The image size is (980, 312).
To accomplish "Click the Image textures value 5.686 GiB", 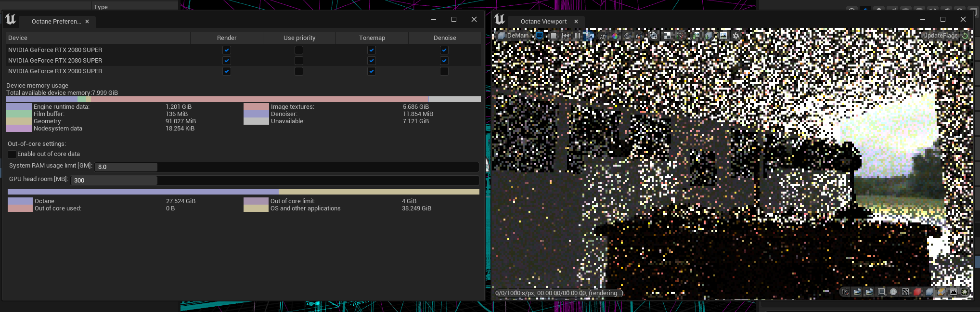I will click(416, 107).
